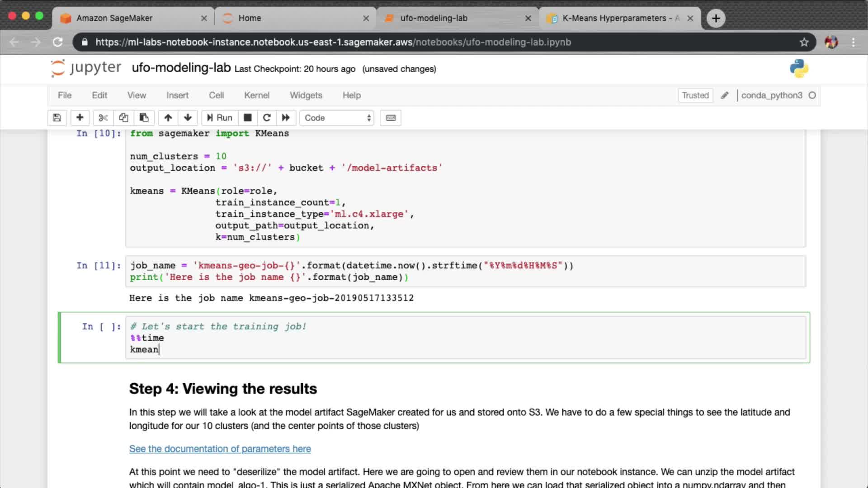
Task: Open the Code cell type dropdown
Action: [337, 118]
